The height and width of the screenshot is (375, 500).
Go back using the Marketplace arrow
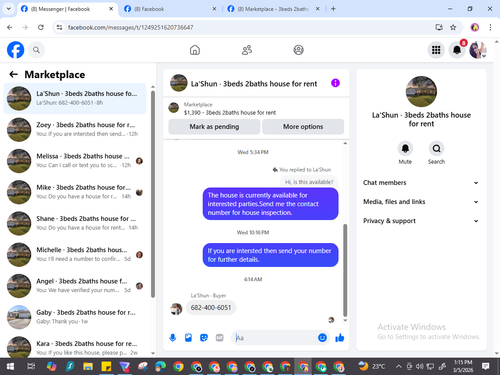pyautogui.click(x=13, y=74)
